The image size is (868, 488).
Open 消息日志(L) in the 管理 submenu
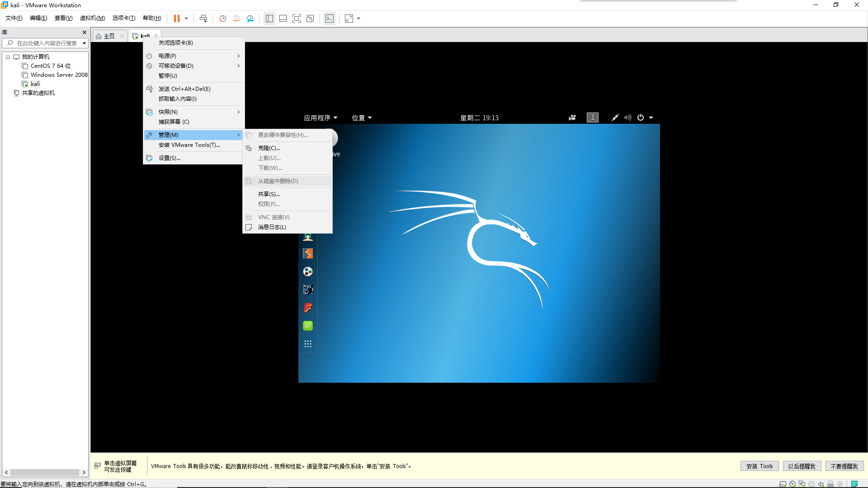[288, 227]
